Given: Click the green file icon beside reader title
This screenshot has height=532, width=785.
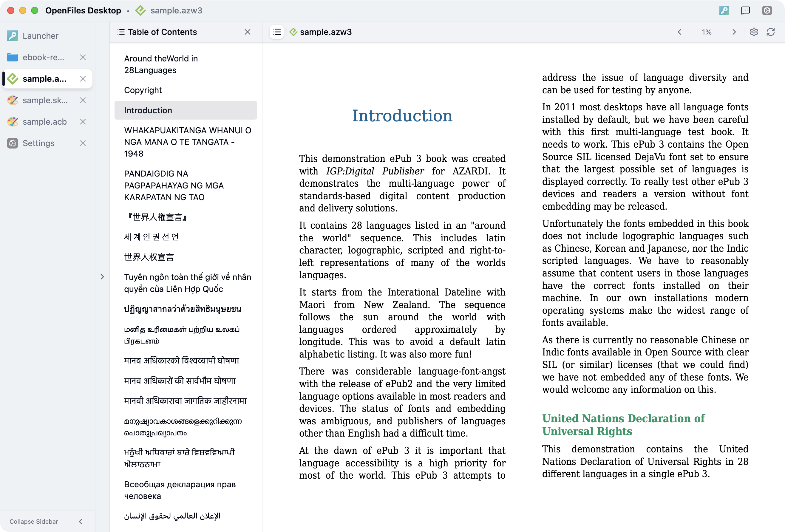Looking at the screenshot, I should [293, 32].
